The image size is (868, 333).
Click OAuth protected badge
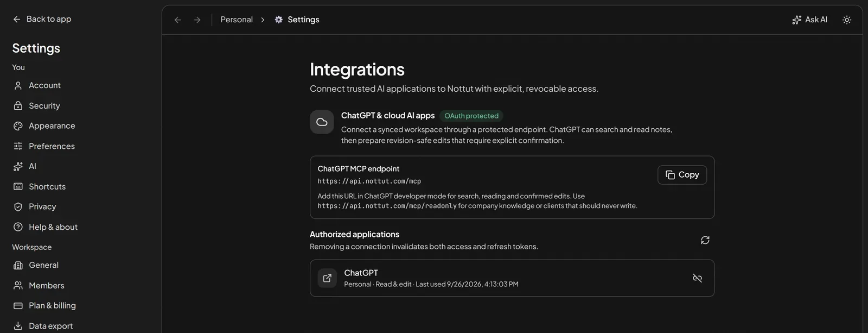pos(471,116)
